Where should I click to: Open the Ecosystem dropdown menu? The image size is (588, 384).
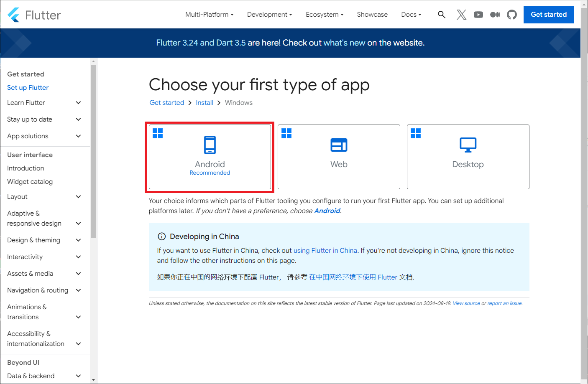pos(325,15)
